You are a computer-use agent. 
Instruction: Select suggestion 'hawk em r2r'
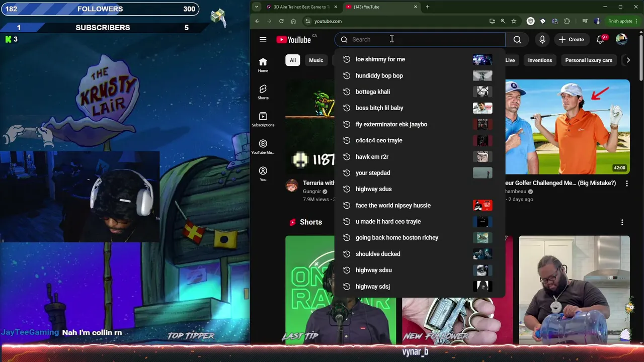[419, 156]
